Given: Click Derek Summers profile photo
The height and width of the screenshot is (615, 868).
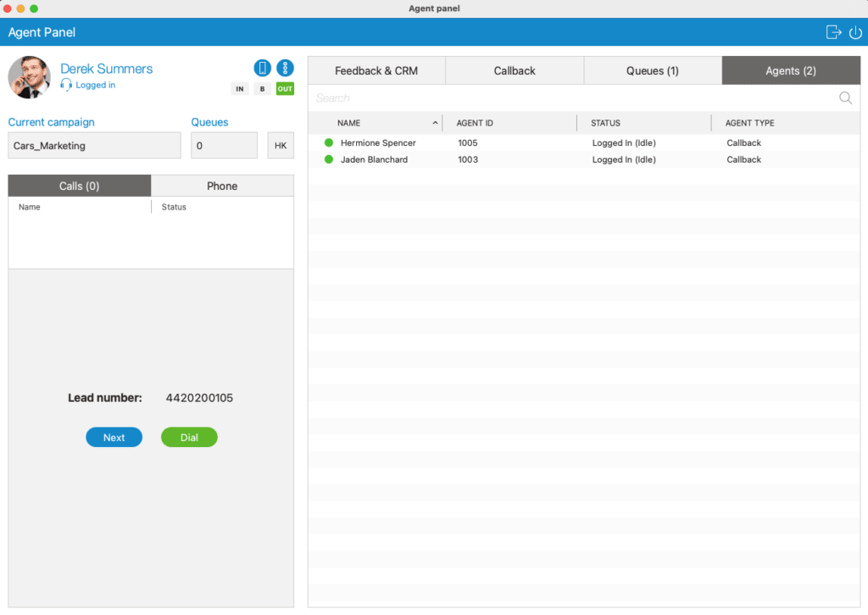Looking at the screenshot, I should [x=30, y=77].
